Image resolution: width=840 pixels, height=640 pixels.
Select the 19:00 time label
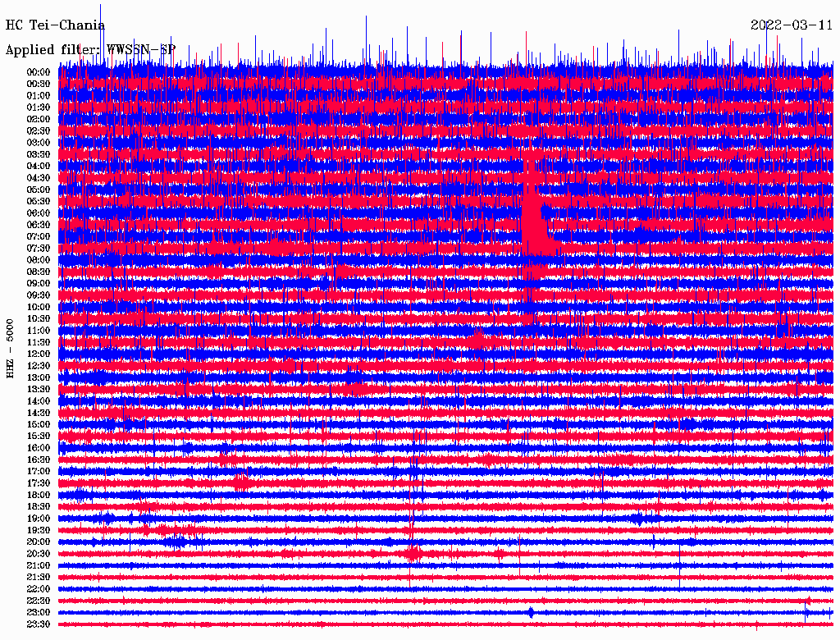(39, 519)
